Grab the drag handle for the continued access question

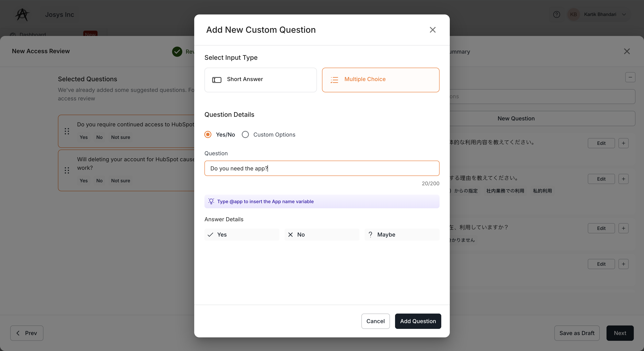(67, 131)
